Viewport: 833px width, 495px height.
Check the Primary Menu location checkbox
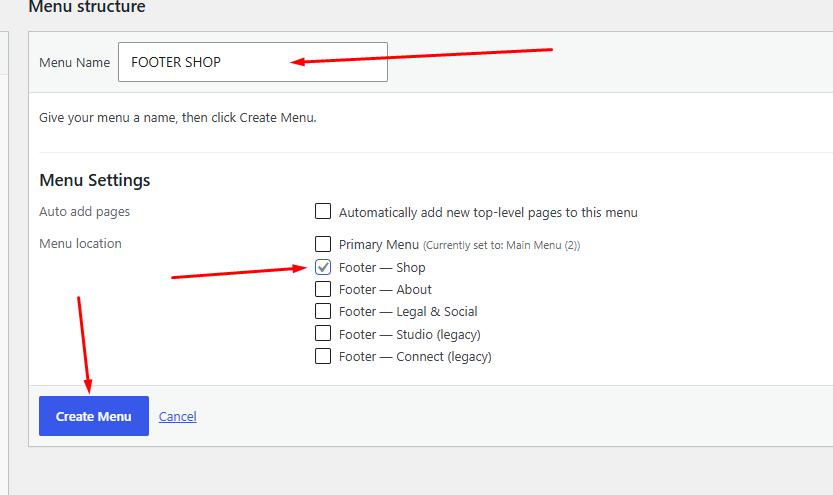tap(323, 244)
